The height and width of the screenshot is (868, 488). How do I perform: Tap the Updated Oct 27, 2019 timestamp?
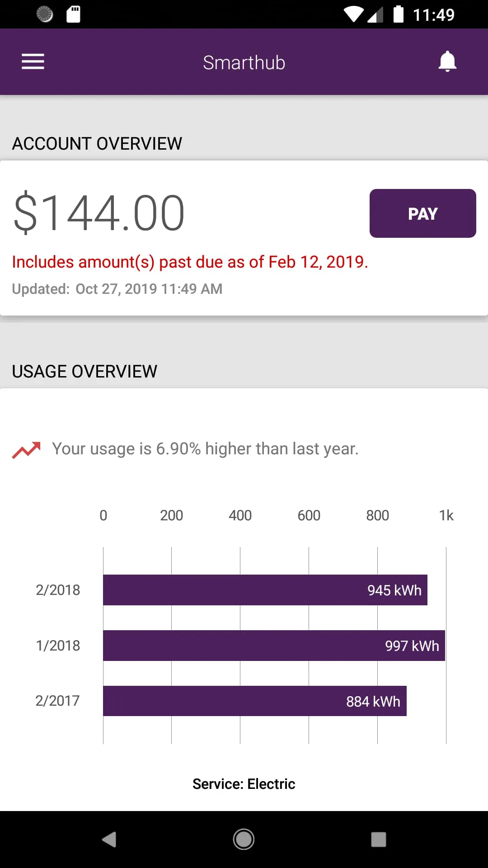click(x=117, y=289)
